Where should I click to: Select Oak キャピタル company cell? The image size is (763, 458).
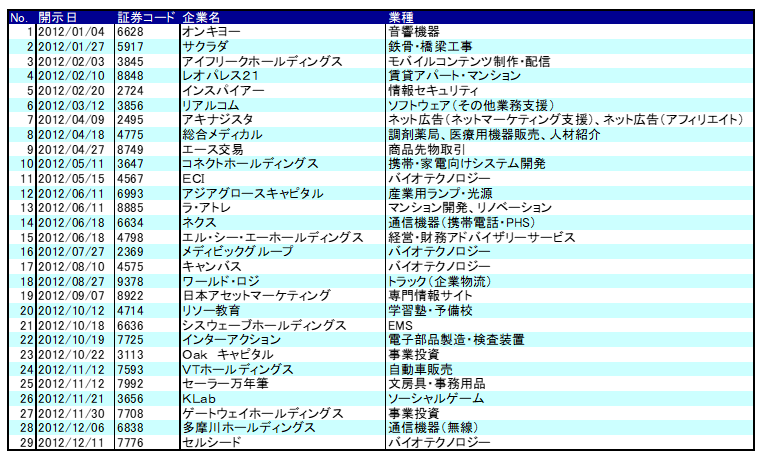click(x=228, y=354)
